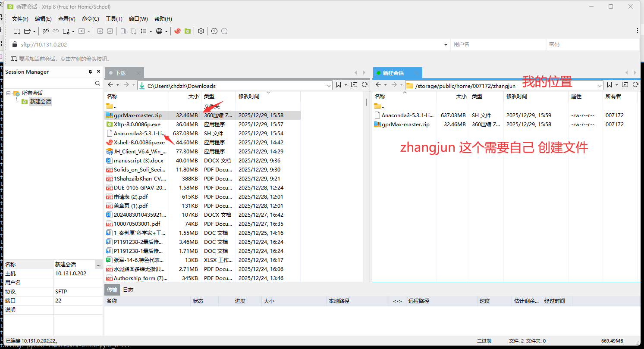This screenshot has width=644, height=349.
Task: Select Xshell-8.0.0086p.exe in local list
Action: click(202, 143)
